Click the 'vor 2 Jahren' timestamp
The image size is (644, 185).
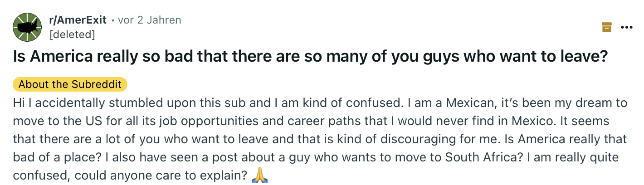149,20
